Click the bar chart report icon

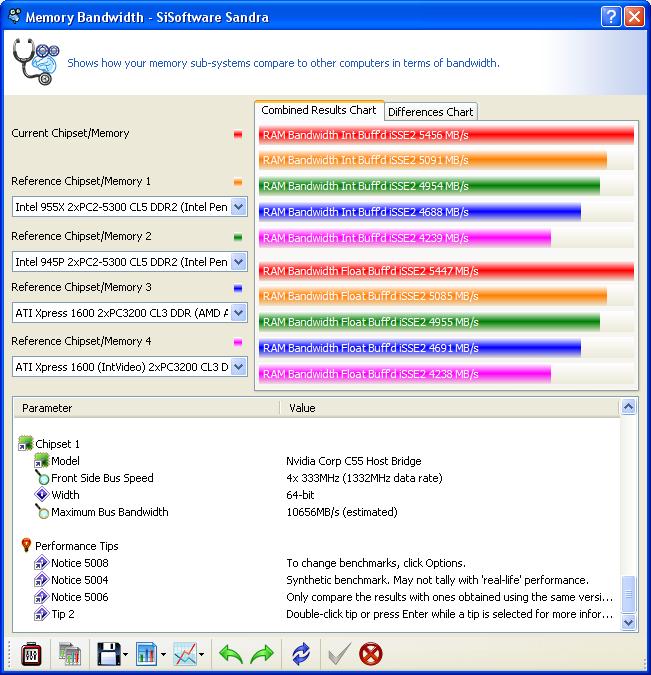(x=146, y=654)
